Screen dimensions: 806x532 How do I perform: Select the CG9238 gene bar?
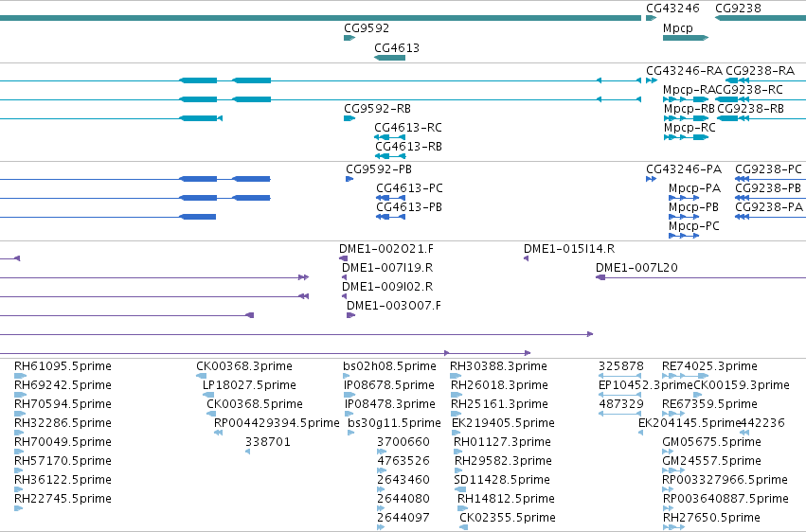pos(761,18)
